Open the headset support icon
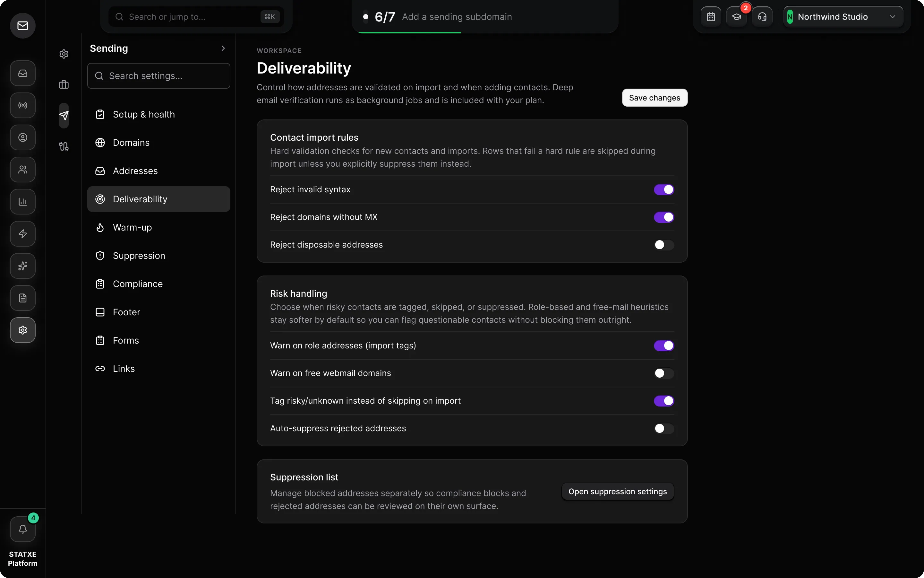 [762, 17]
